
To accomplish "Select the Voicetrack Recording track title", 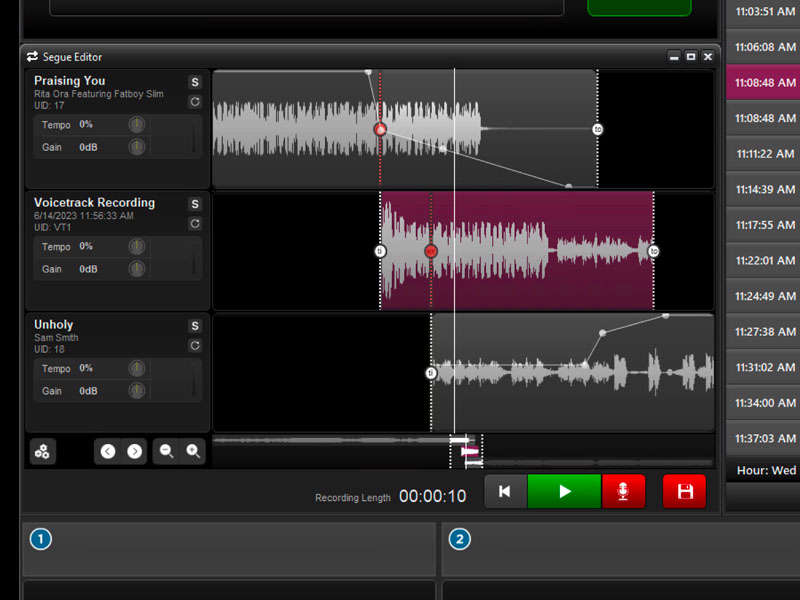I will (94, 203).
